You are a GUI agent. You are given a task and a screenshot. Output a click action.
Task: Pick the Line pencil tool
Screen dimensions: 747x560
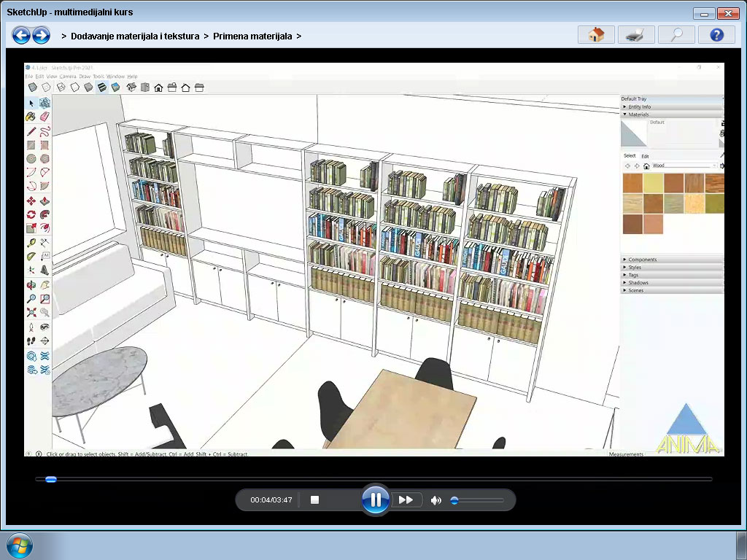tap(31, 130)
